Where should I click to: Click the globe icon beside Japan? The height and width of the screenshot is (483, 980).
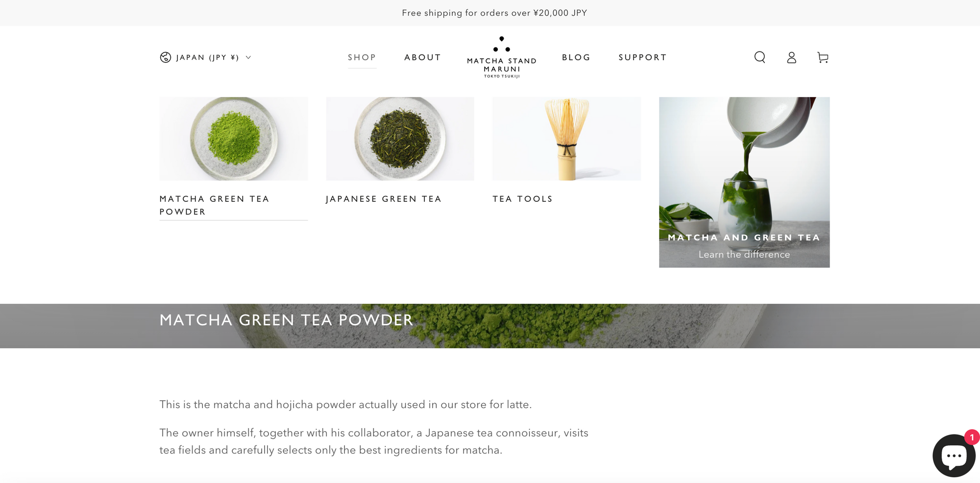(166, 57)
